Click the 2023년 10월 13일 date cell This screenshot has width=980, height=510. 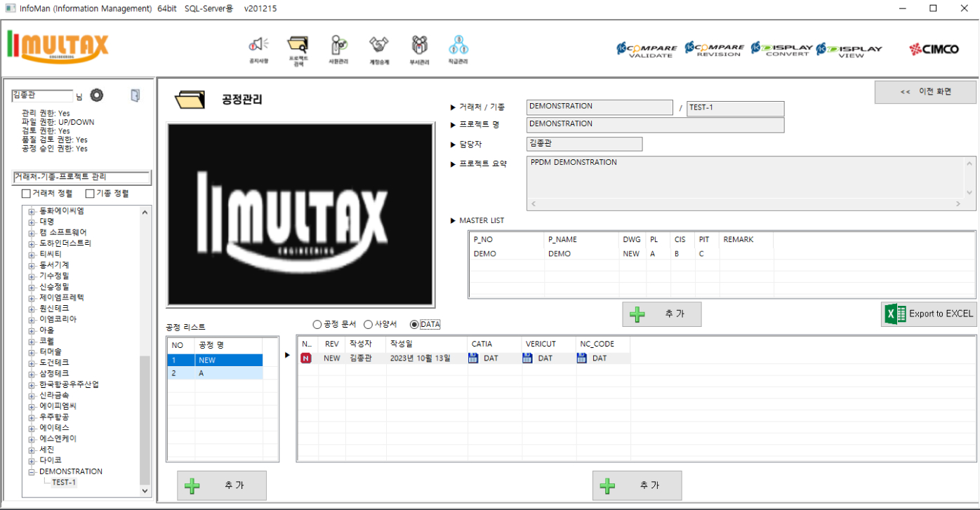(x=422, y=358)
